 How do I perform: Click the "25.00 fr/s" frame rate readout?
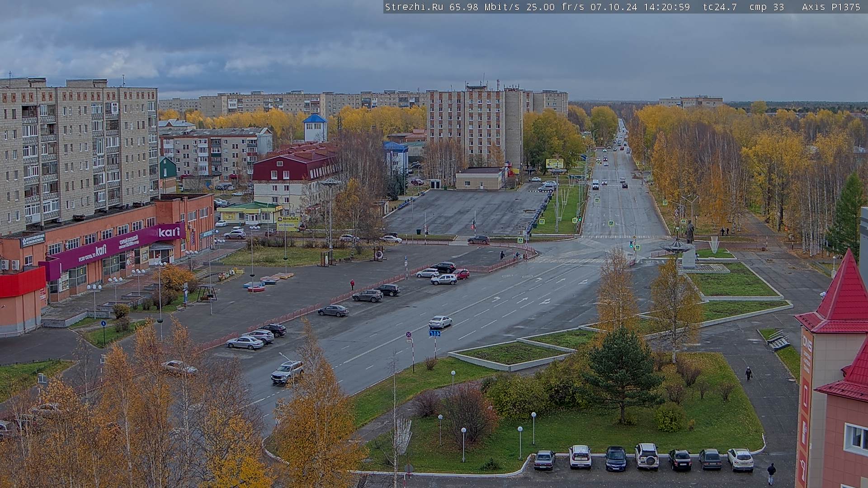tap(556, 7)
